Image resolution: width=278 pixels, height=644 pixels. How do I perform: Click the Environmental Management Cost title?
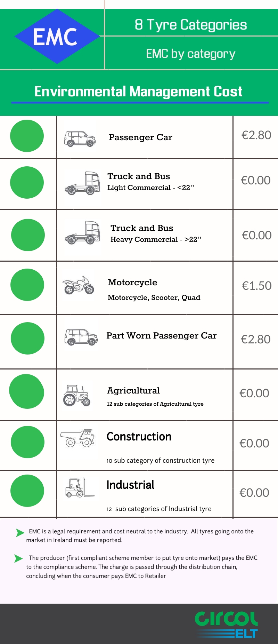point(138,92)
